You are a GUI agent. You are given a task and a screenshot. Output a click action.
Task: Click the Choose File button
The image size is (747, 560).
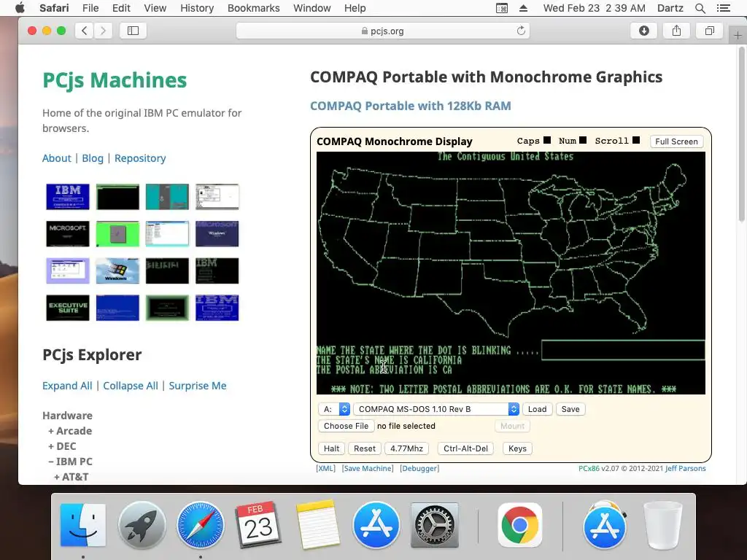pyautogui.click(x=346, y=426)
